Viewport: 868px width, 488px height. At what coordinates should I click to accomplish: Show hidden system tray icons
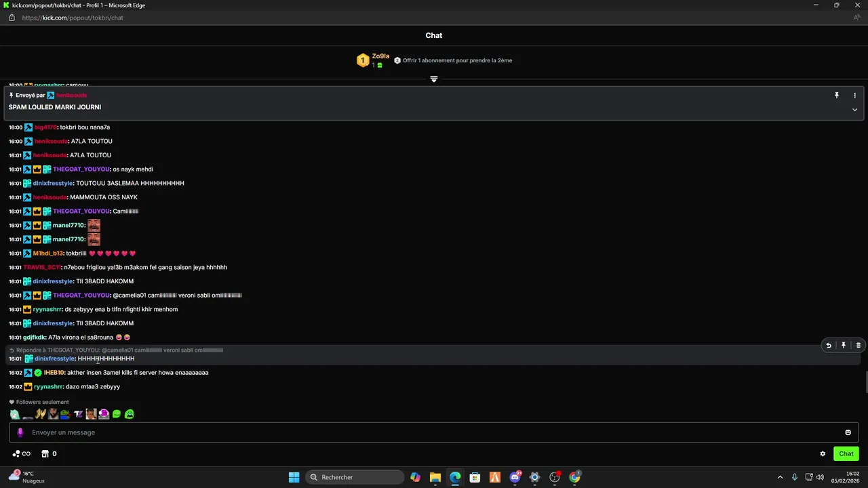[780, 477]
